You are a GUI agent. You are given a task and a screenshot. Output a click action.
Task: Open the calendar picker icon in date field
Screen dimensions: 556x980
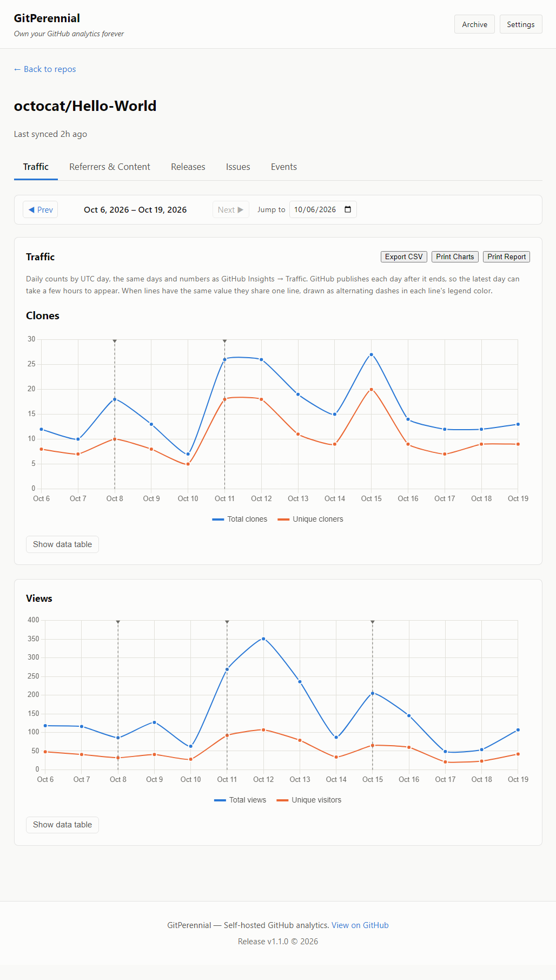[x=348, y=209]
